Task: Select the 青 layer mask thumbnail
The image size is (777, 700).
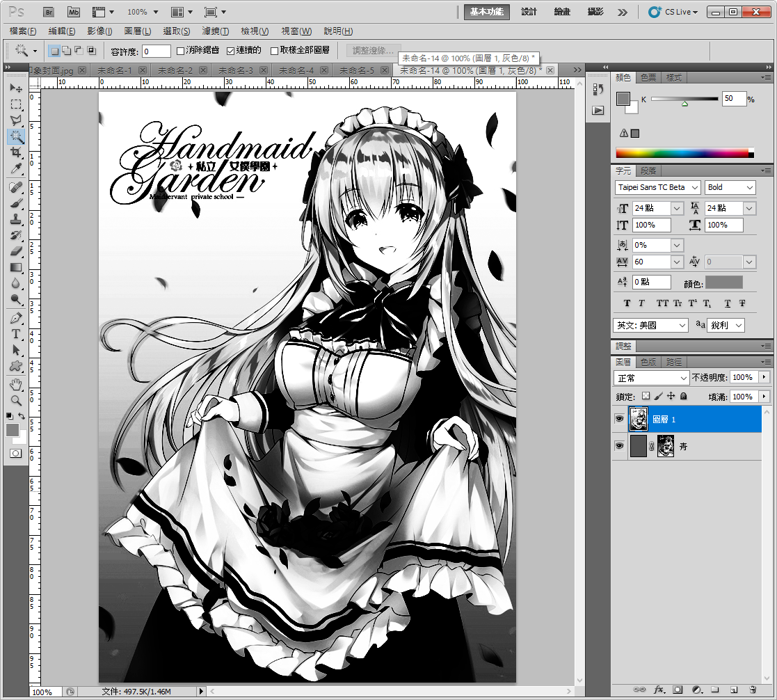Action: [665, 446]
